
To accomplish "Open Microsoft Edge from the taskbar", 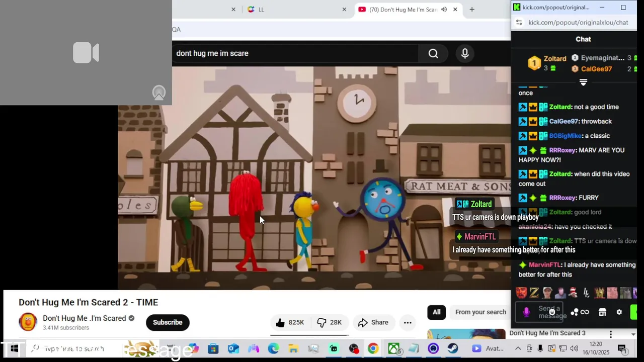I will [273, 348].
